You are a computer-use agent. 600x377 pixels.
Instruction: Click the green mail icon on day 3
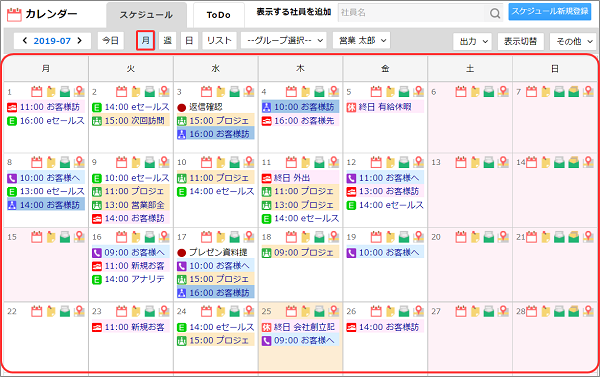click(x=235, y=91)
